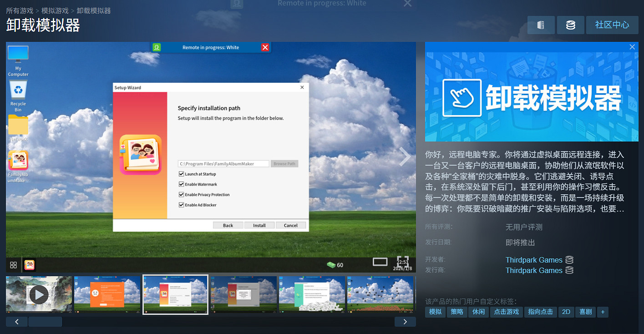Image resolution: width=644 pixels, height=334 pixels.
Task: Uncheck Enable Ad Blocker
Action: pos(181,205)
